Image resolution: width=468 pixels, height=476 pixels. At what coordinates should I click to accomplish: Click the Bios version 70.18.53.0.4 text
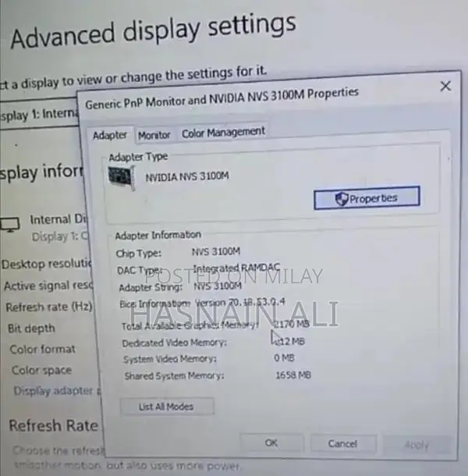coord(240,302)
